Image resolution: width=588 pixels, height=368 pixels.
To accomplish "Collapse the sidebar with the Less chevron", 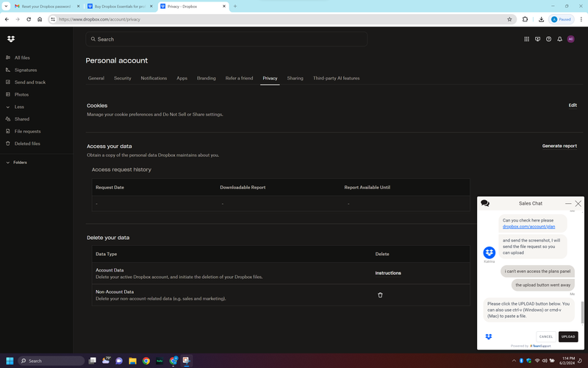I will (8, 107).
